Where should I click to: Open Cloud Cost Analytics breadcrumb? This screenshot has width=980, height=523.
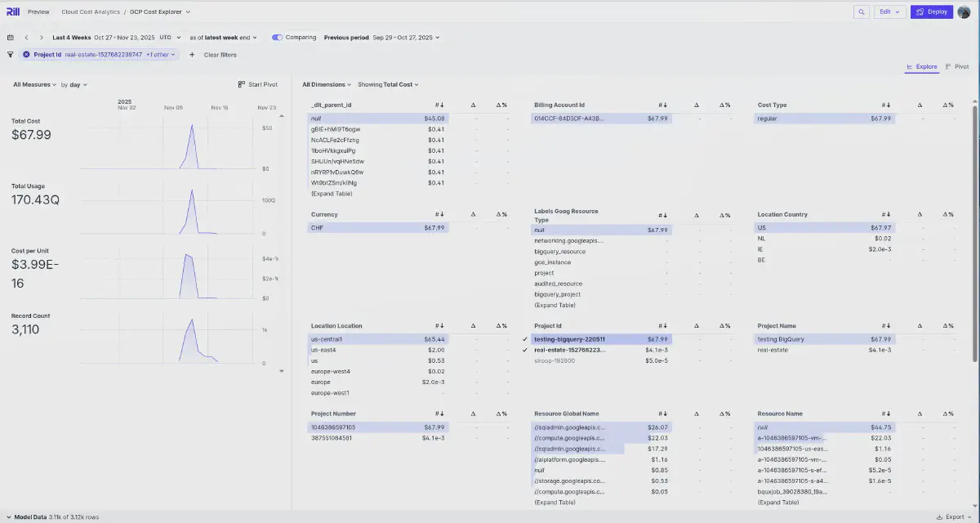click(91, 12)
